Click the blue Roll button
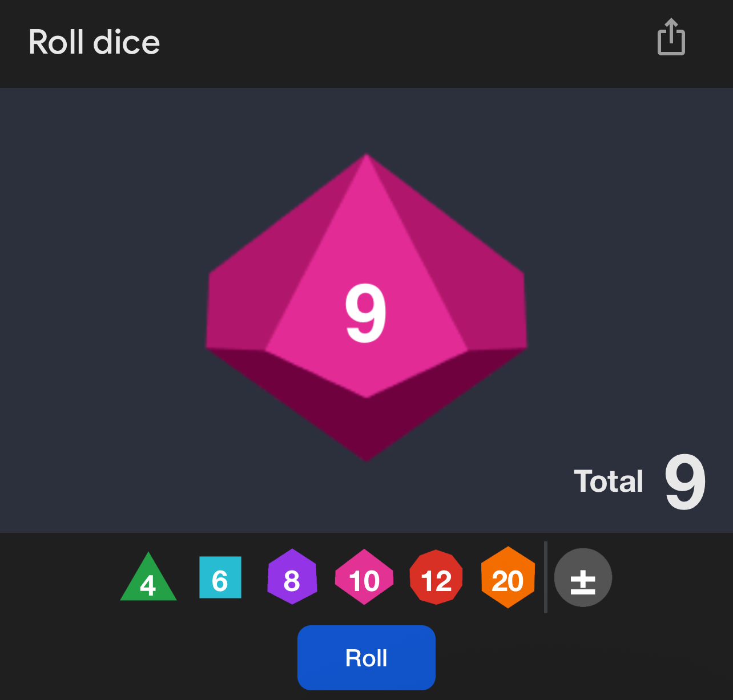733x700 pixels. pos(366,658)
